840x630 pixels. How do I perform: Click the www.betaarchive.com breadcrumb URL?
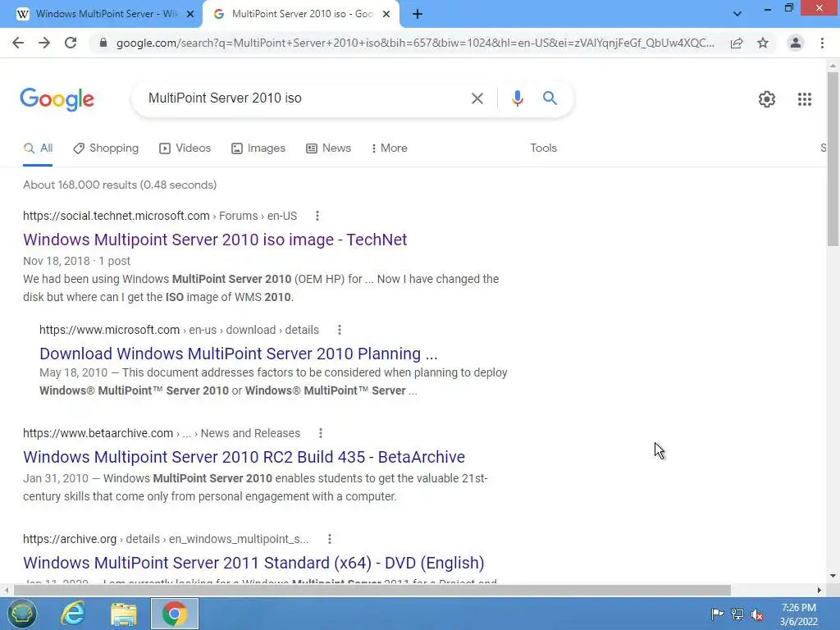point(98,433)
